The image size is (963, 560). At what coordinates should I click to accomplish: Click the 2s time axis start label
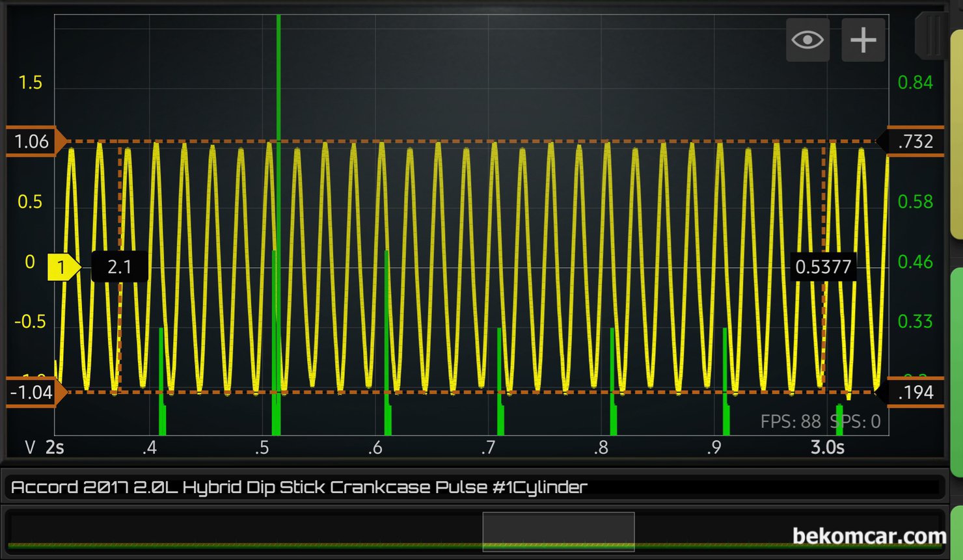point(55,447)
